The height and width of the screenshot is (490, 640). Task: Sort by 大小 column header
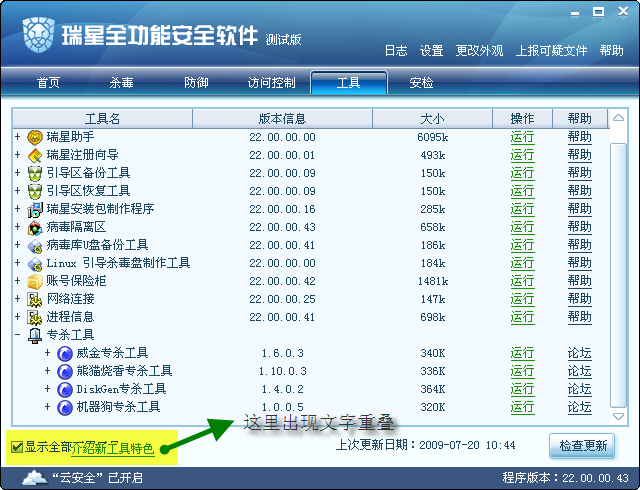click(432, 118)
